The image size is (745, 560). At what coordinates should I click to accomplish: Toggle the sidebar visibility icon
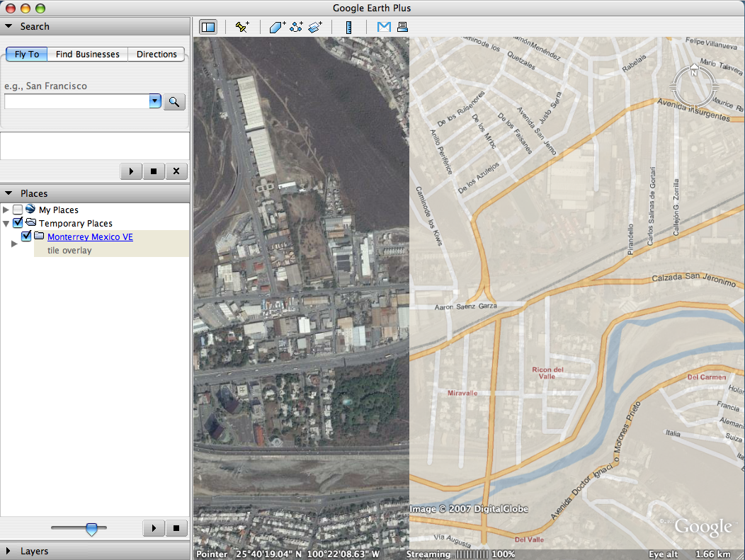pos(208,27)
